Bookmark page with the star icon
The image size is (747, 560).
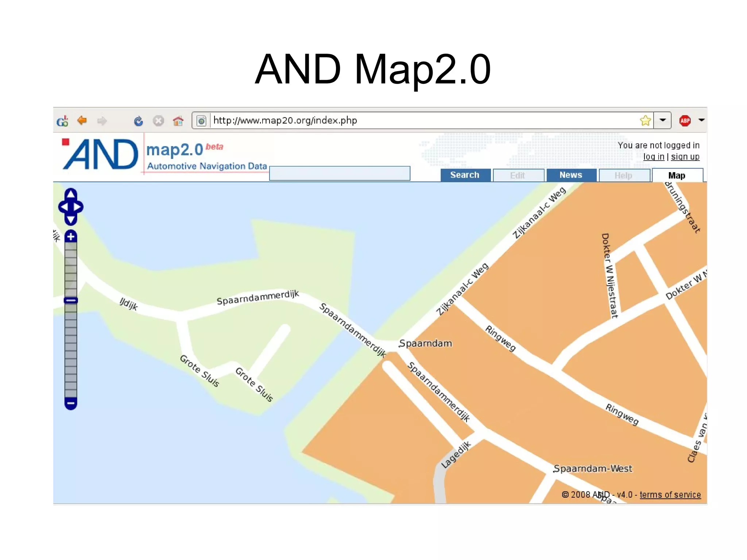(x=645, y=120)
